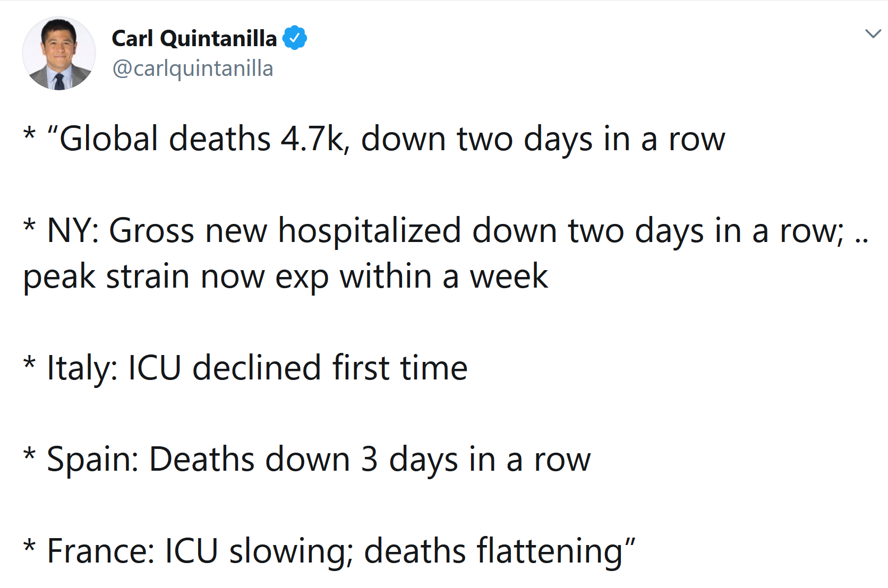
Task: Open Carl Quintanilla's profile photo
Action: pos(59,53)
